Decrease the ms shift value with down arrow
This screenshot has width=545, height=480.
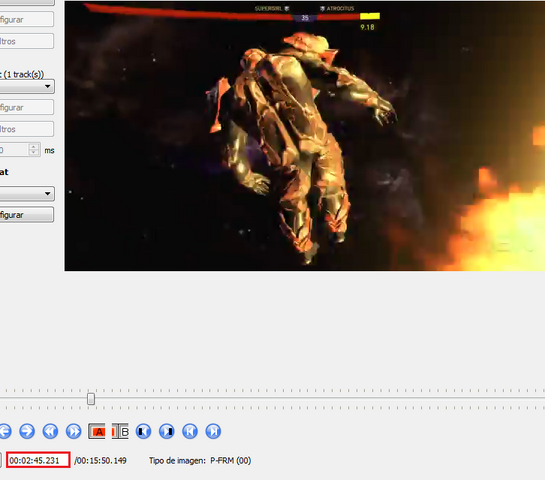click(34, 153)
